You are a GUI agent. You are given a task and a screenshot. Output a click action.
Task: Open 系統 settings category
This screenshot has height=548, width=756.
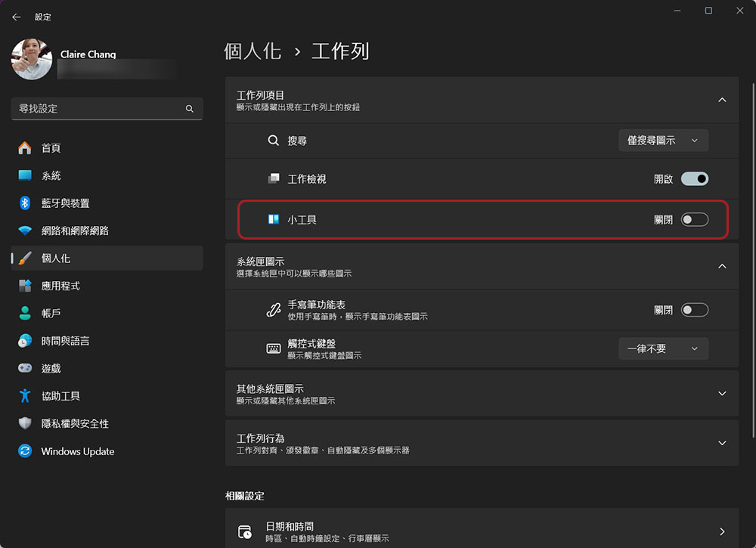107,175
